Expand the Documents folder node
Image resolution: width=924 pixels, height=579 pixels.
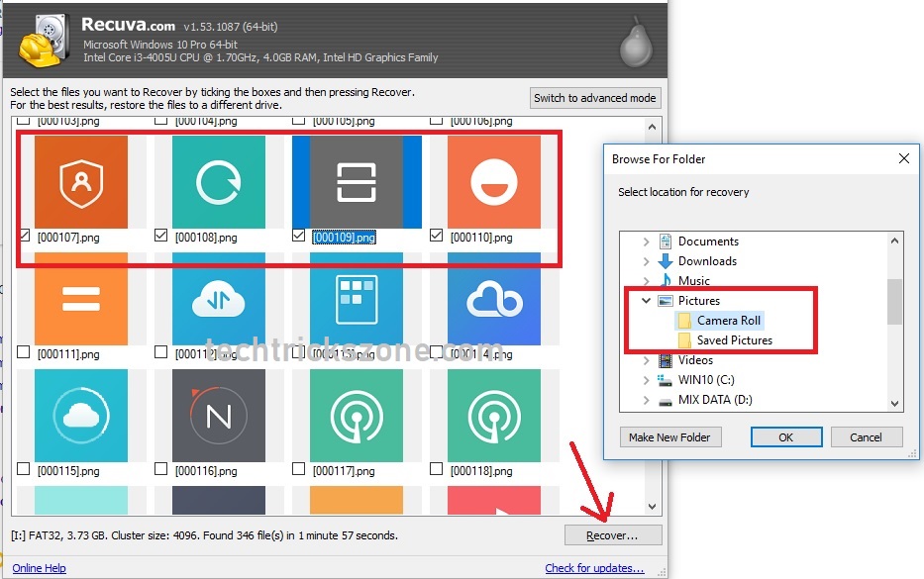pyautogui.click(x=646, y=241)
